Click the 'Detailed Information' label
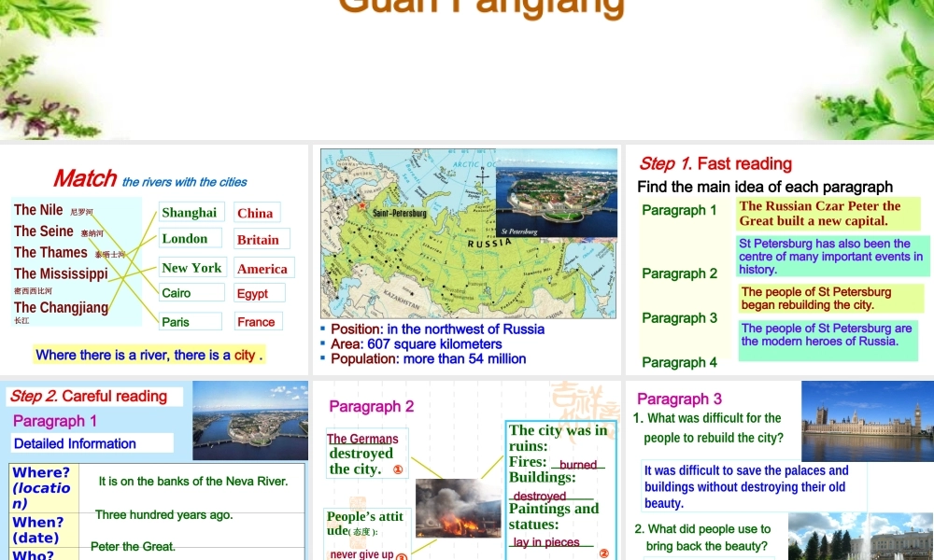The width and height of the screenshot is (934, 560). [75, 443]
